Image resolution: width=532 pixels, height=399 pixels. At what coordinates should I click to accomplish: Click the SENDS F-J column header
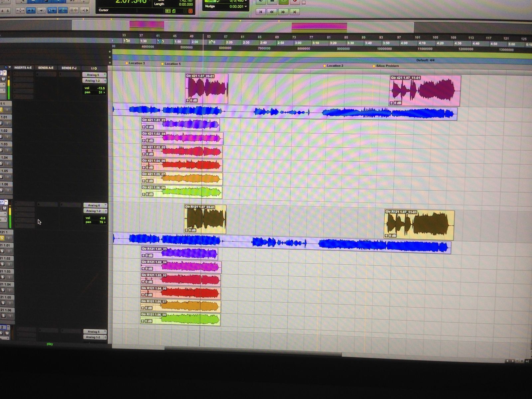[x=69, y=68]
